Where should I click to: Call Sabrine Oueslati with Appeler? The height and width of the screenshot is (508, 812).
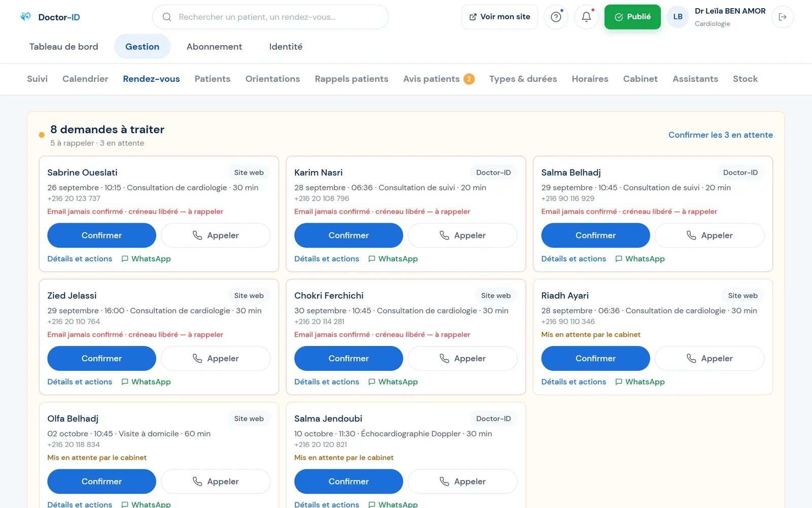(x=216, y=235)
